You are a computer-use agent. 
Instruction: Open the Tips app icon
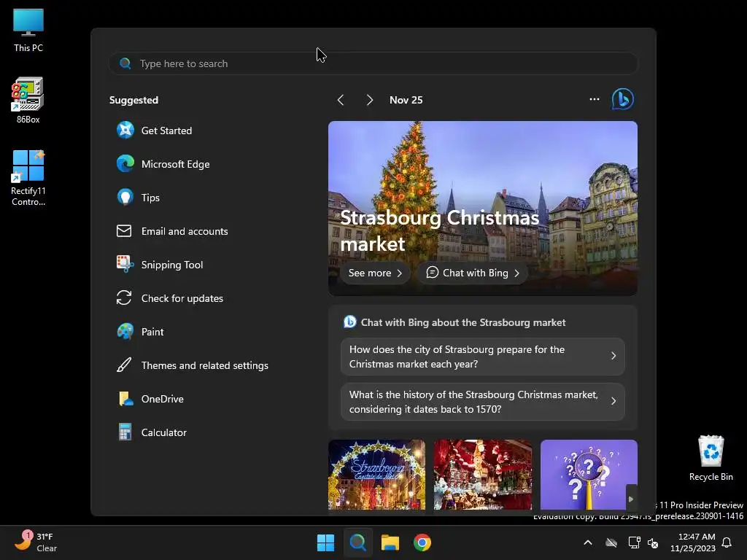tap(125, 197)
